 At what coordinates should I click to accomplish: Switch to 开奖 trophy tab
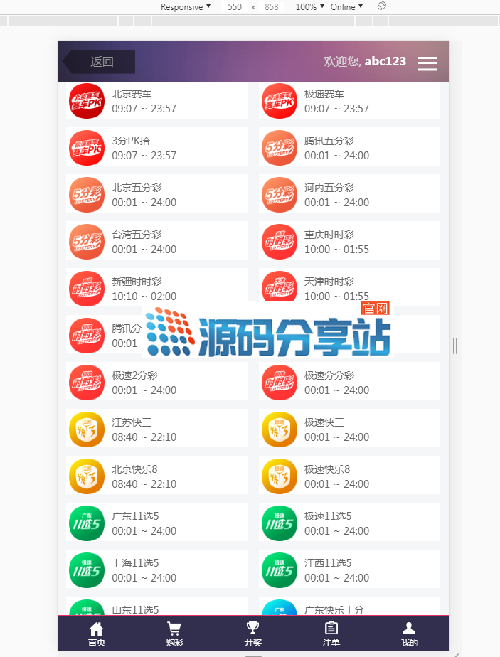[x=253, y=634]
